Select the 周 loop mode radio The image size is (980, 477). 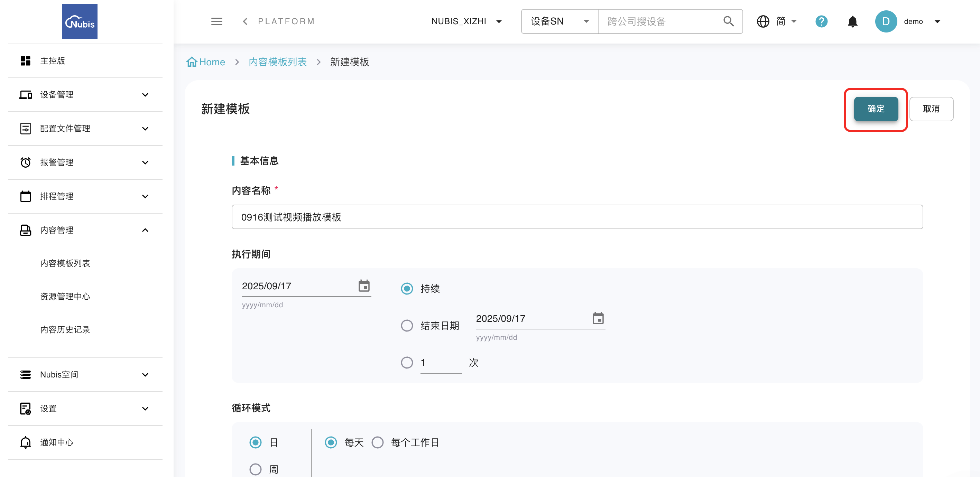click(255, 469)
